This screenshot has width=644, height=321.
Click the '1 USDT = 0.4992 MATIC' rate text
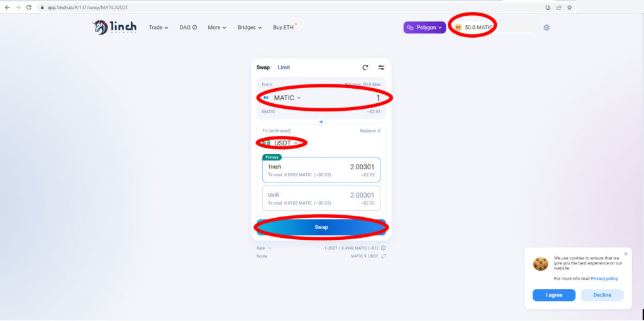click(x=351, y=248)
